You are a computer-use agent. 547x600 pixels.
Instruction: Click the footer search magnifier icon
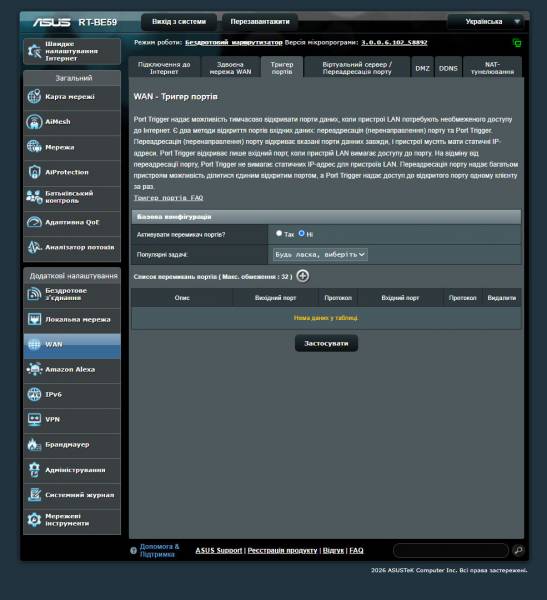[518, 550]
